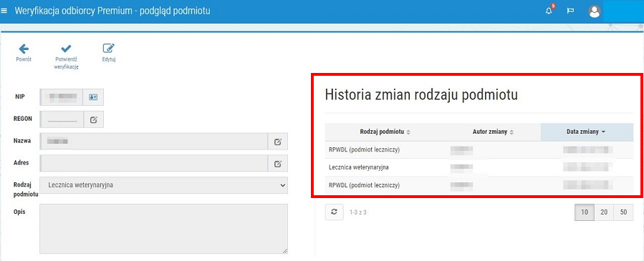The width and height of the screenshot is (644, 261).
Task: Show 50 rows per page
Action: (623, 212)
